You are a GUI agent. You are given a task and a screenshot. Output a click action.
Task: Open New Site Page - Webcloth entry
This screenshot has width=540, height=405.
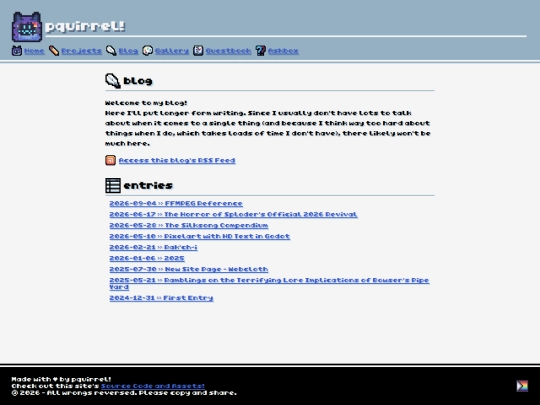(189, 269)
